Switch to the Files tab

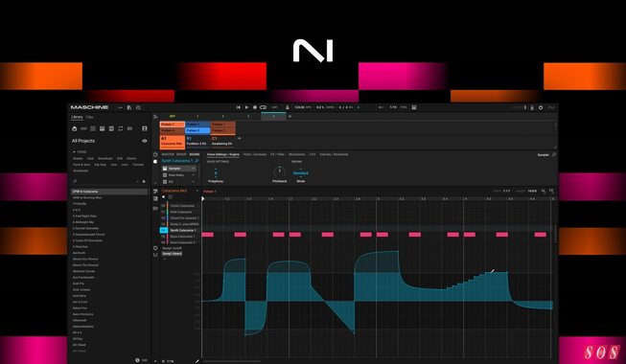(x=89, y=117)
